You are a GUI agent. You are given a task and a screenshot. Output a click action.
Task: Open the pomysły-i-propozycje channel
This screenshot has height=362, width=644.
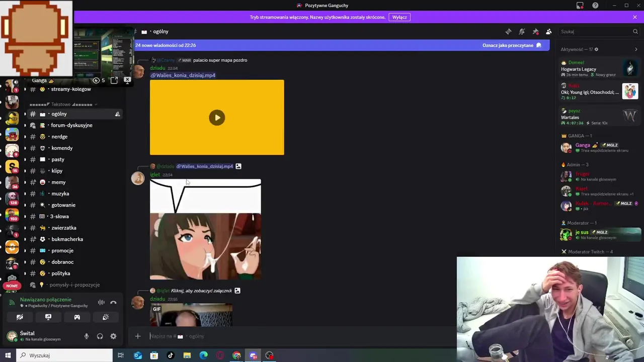[73, 285]
